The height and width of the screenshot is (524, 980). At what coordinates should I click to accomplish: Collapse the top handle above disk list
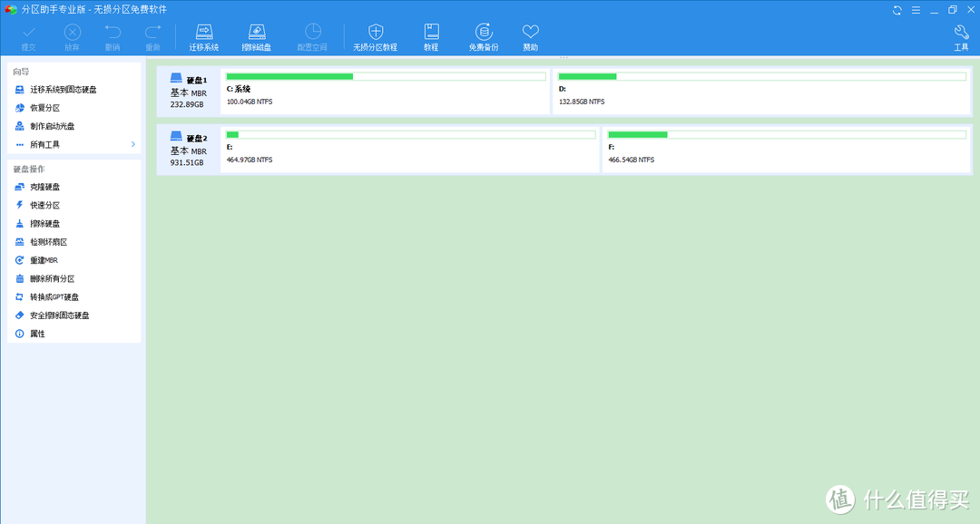[x=563, y=57]
